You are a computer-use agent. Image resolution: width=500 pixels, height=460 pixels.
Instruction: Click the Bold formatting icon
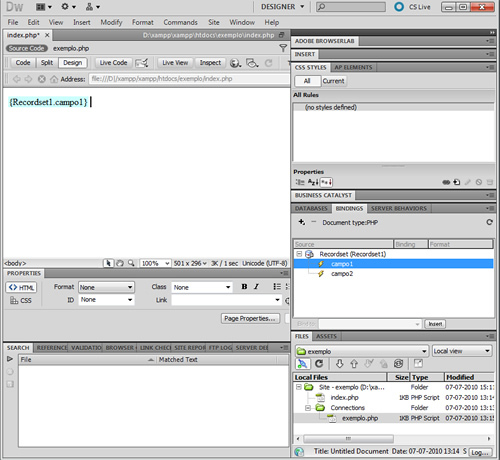click(244, 287)
